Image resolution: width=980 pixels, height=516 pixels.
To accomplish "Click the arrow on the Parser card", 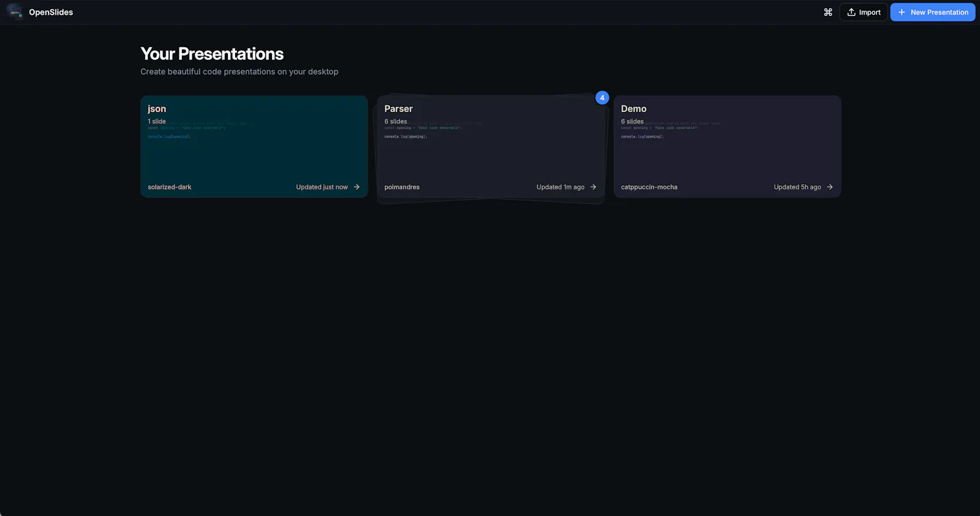I will 593,187.
